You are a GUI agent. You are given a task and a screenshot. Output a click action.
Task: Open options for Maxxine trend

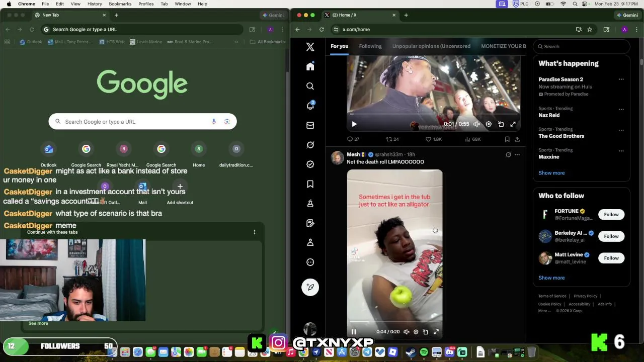tap(621, 150)
